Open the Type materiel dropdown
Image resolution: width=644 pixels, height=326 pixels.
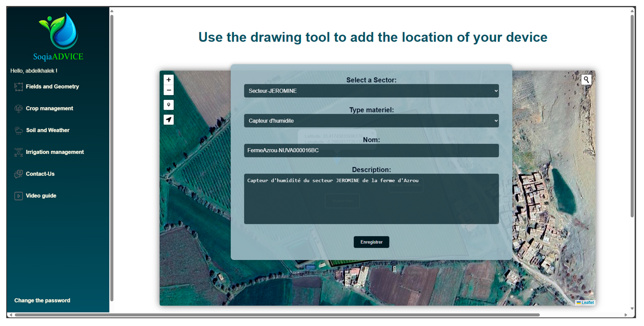(371, 121)
